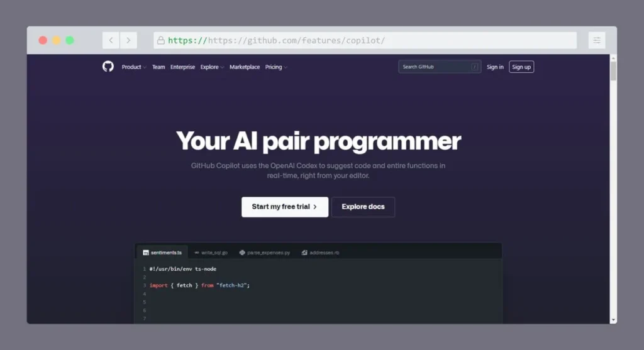This screenshot has height=350, width=644.
Task: Click Start my free trial button
Action: pyautogui.click(x=284, y=207)
